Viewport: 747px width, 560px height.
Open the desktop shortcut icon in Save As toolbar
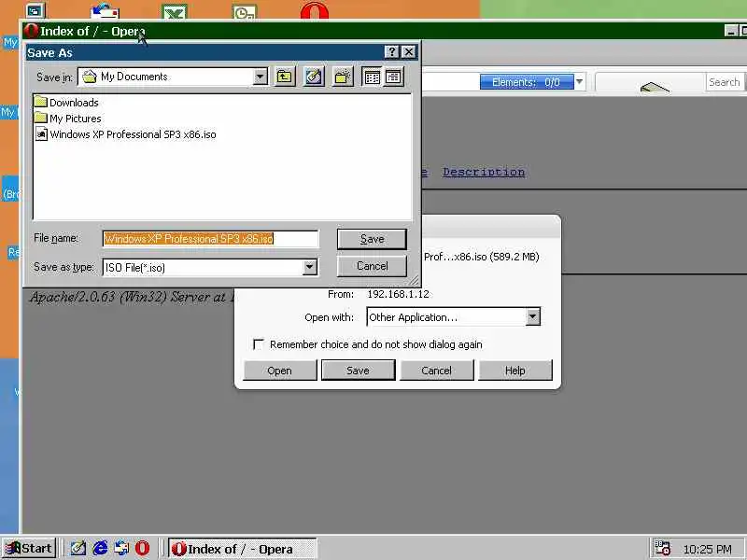coord(314,77)
